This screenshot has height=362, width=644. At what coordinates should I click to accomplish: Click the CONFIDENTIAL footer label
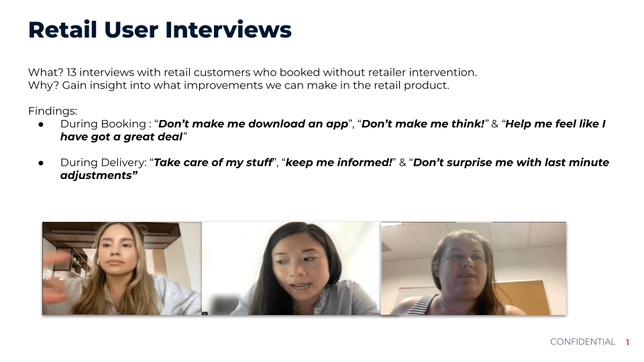pos(582,341)
